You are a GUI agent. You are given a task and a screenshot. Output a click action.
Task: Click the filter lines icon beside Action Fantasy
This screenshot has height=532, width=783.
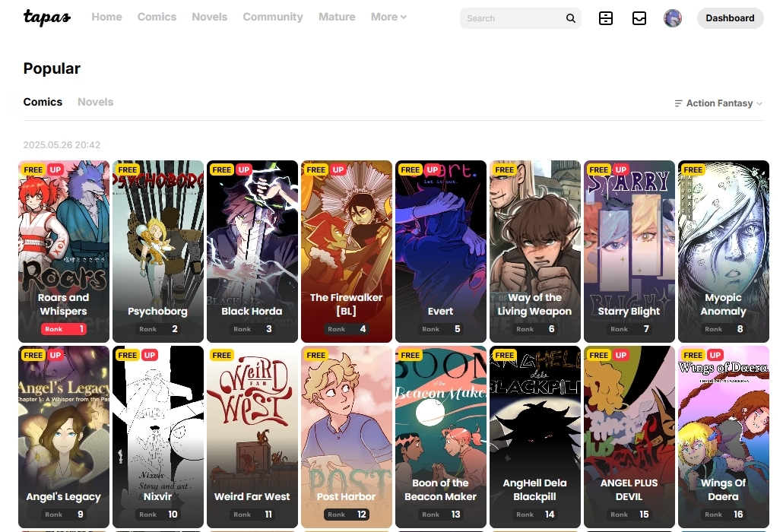click(x=679, y=103)
